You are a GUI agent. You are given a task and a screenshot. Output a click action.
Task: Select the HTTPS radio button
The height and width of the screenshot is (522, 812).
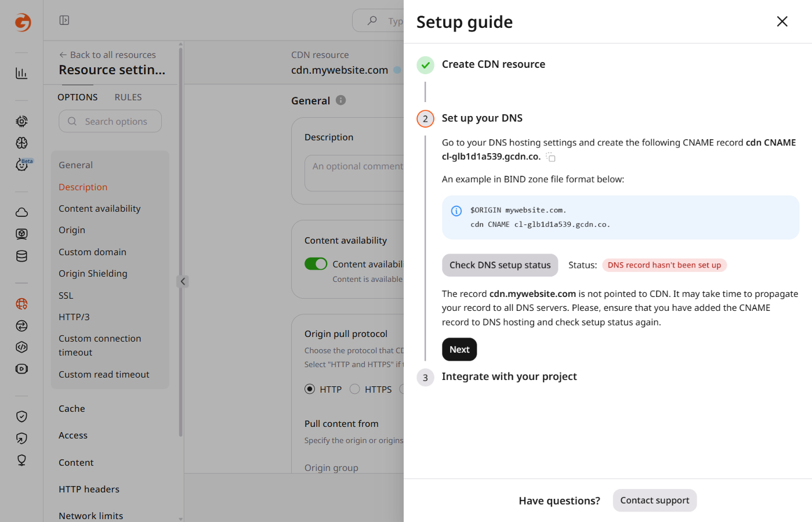(x=355, y=389)
